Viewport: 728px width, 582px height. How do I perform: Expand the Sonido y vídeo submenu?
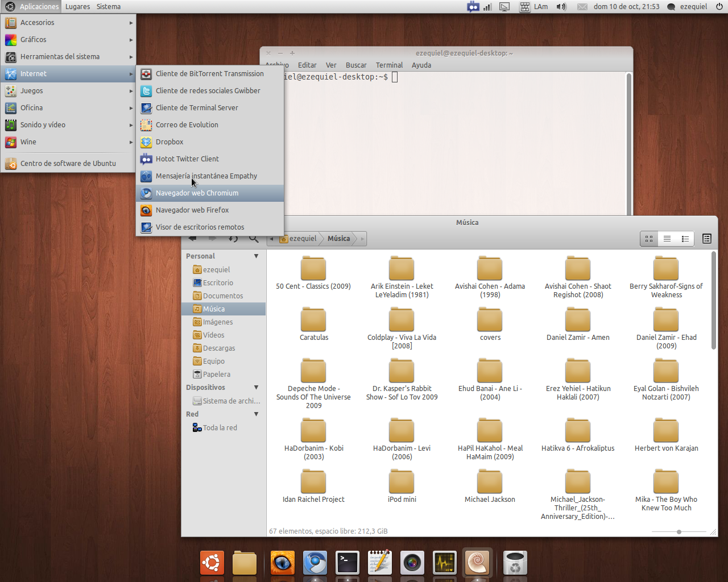coord(69,125)
